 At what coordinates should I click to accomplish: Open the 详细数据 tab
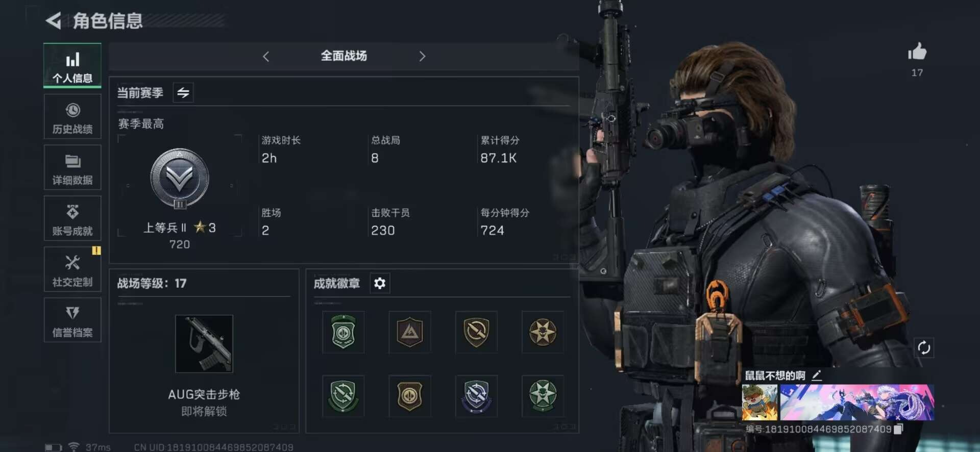72,167
